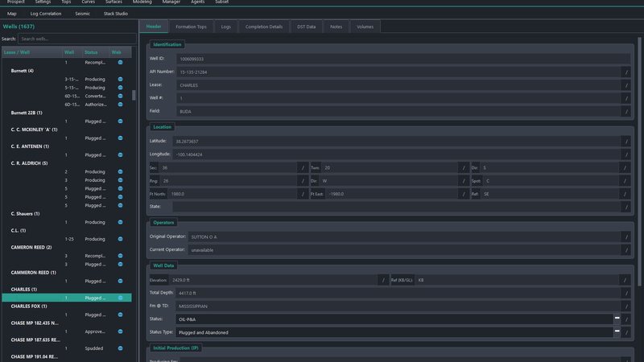Image resolution: width=644 pixels, height=362 pixels.
Task: Click in the Search wells input box
Action: click(x=76, y=39)
